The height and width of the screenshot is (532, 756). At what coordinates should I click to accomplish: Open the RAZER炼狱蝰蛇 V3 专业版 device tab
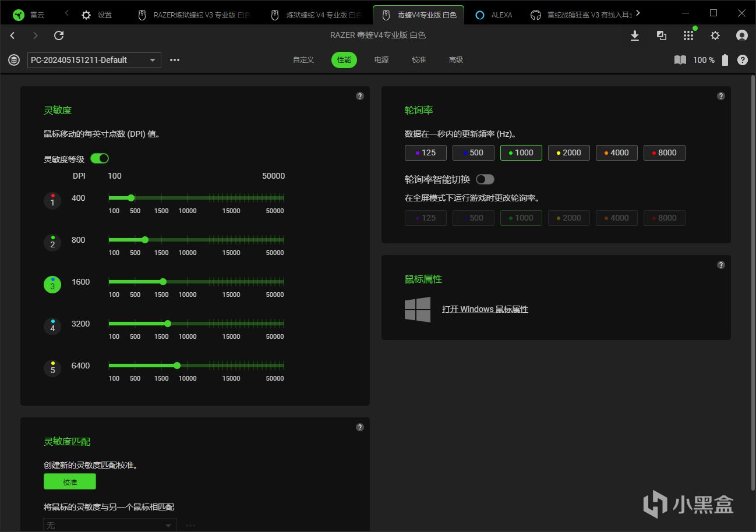[x=194, y=15]
